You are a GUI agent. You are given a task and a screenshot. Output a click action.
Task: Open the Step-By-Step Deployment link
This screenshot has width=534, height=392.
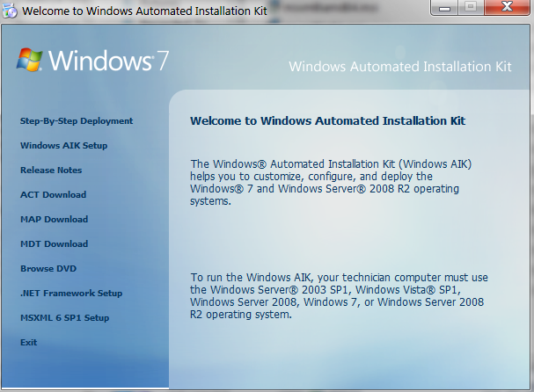77,121
